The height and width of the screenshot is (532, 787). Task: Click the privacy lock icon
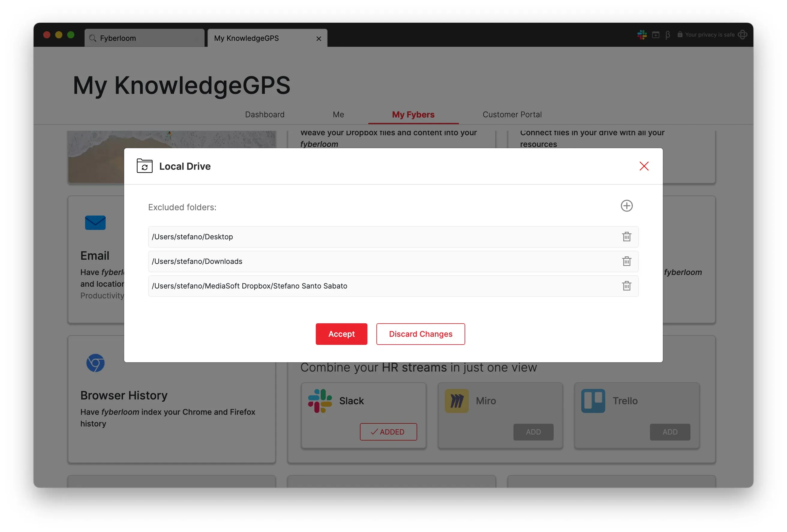[x=679, y=34]
